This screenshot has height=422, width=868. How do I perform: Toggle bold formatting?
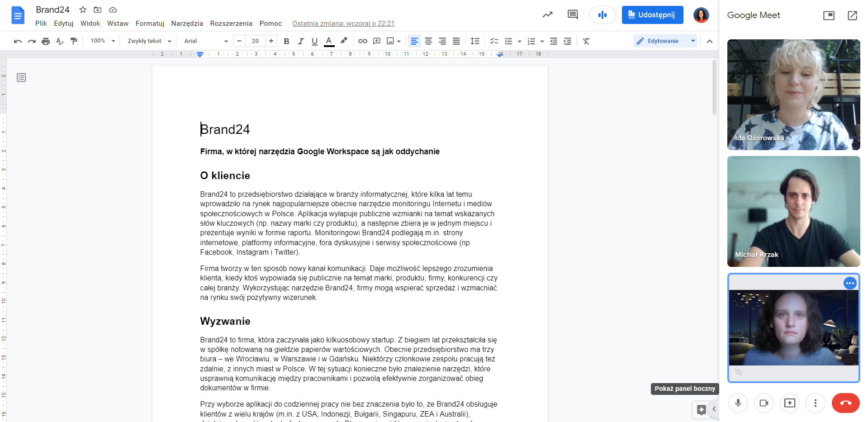pyautogui.click(x=286, y=41)
